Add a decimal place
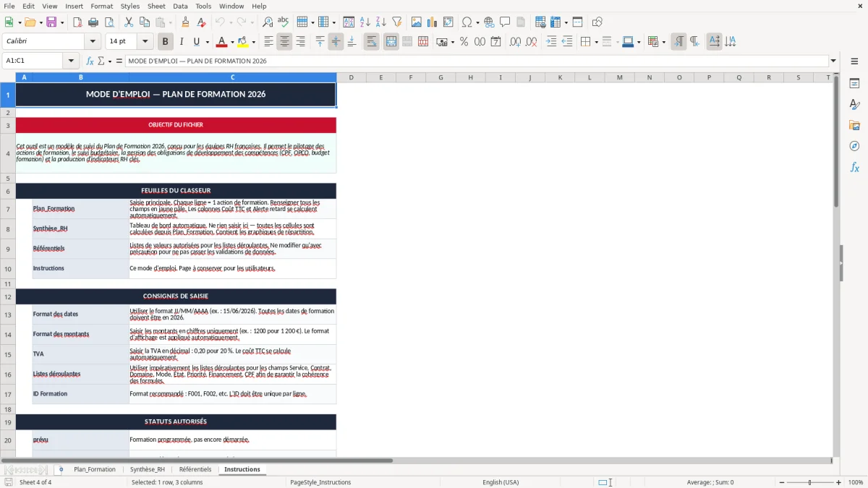 pos(515,42)
